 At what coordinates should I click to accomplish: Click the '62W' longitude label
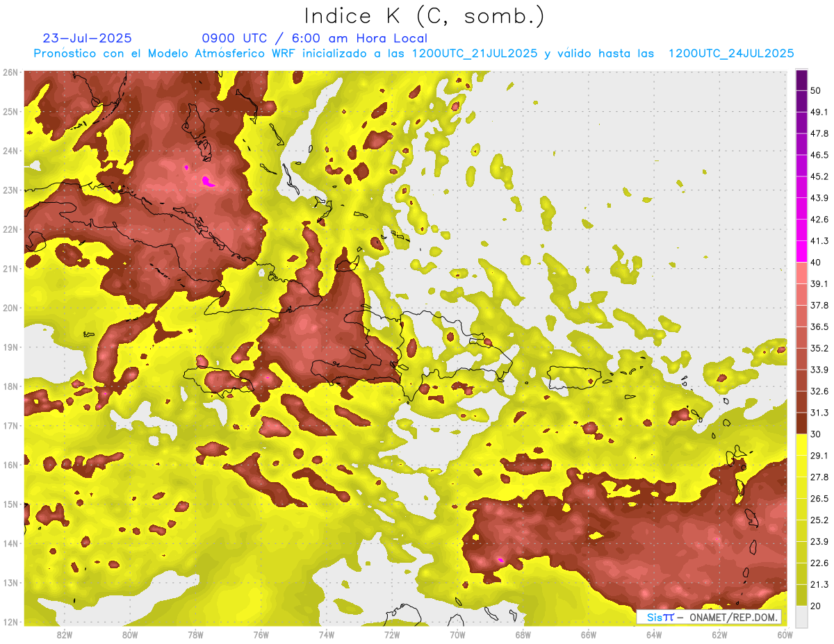coord(719,634)
